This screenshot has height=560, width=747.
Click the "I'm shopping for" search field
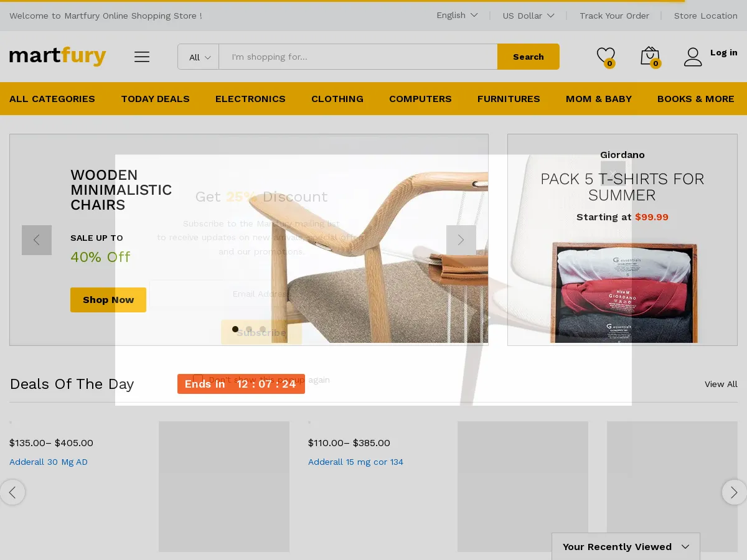(x=358, y=57)
